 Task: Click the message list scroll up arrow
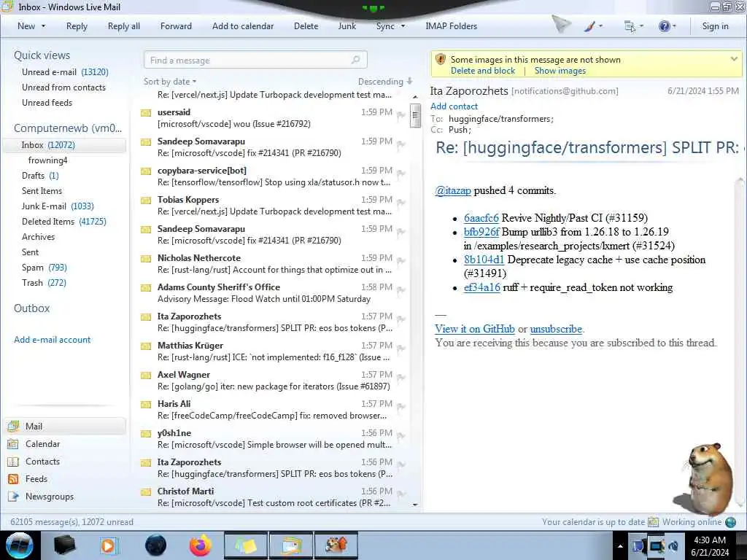click(x=415, y=97)
